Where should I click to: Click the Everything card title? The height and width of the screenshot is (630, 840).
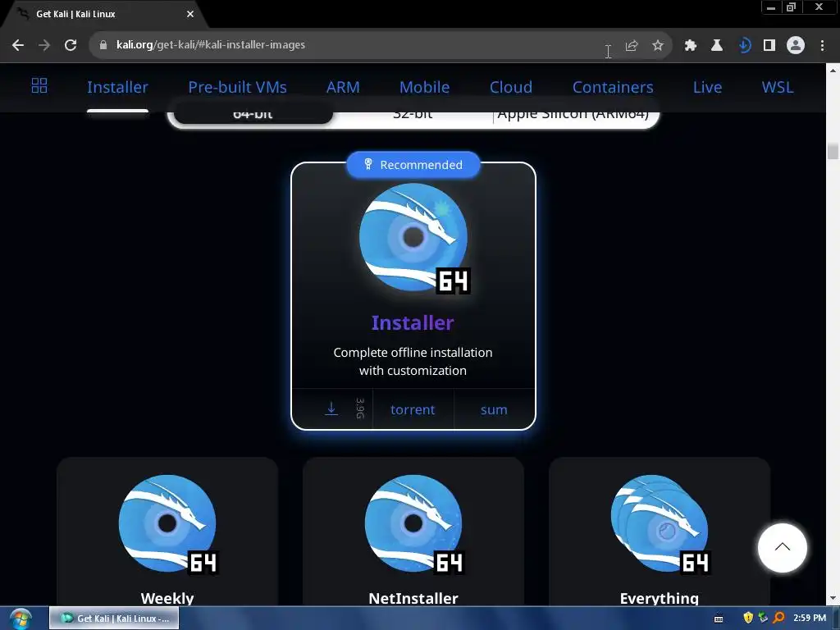[x=660, y=598]
